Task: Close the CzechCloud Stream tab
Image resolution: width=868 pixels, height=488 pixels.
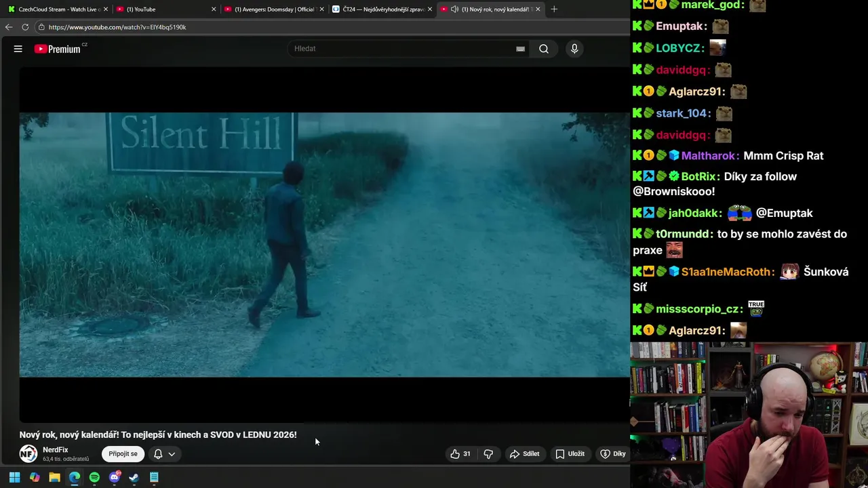Action: point(105,9)
